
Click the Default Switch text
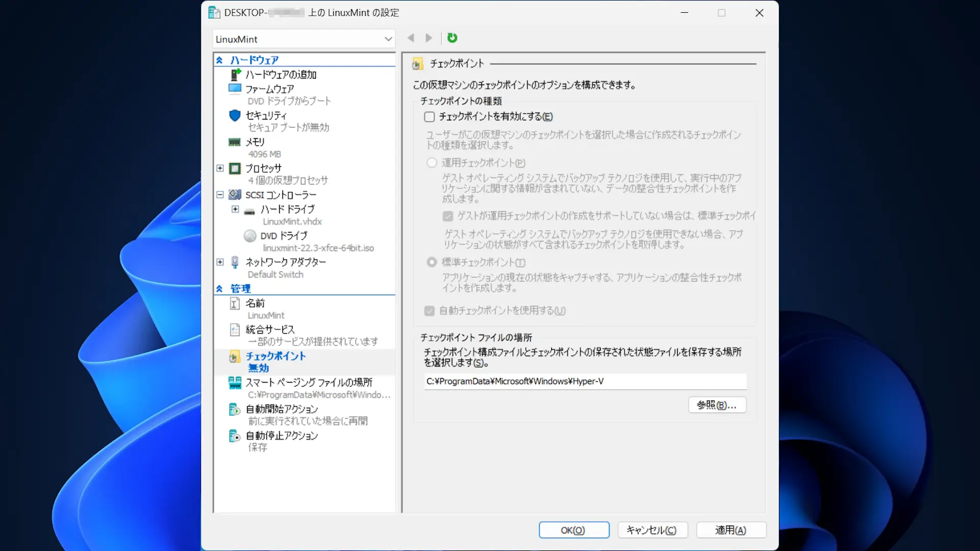[276, 274]
